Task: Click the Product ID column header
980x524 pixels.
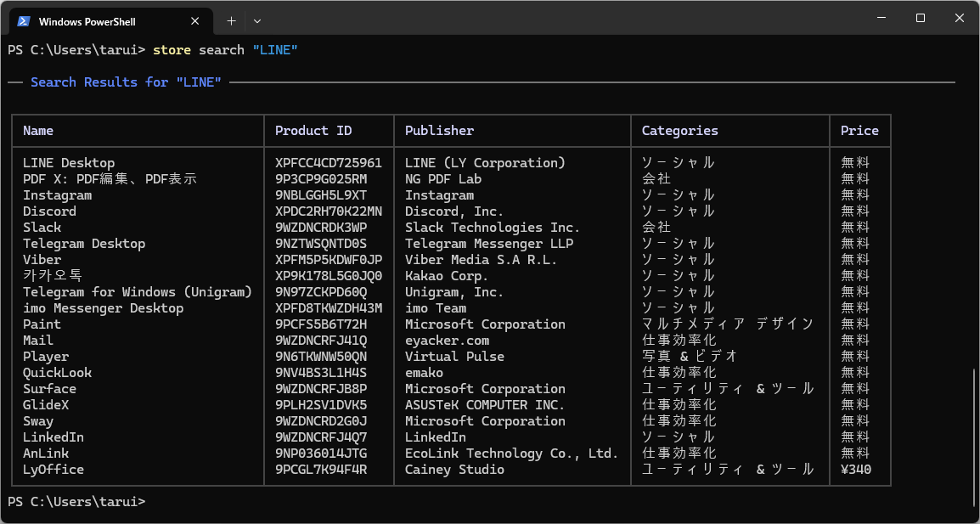Action: (313, 131)
